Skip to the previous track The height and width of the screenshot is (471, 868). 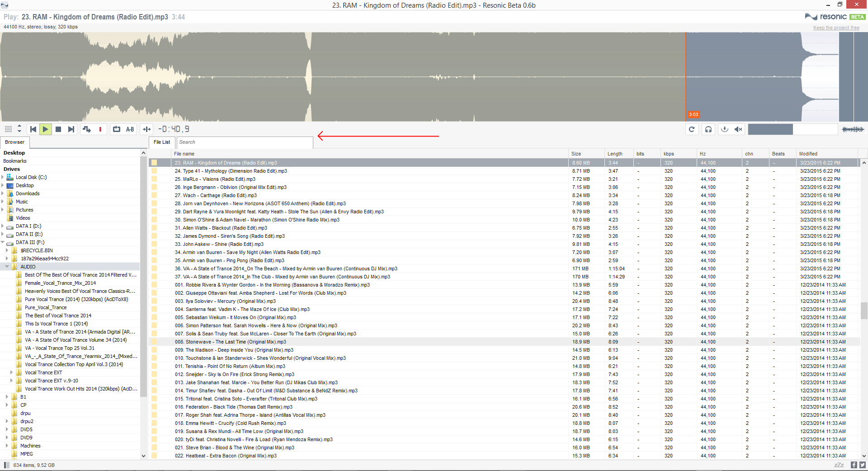(33, 129)
